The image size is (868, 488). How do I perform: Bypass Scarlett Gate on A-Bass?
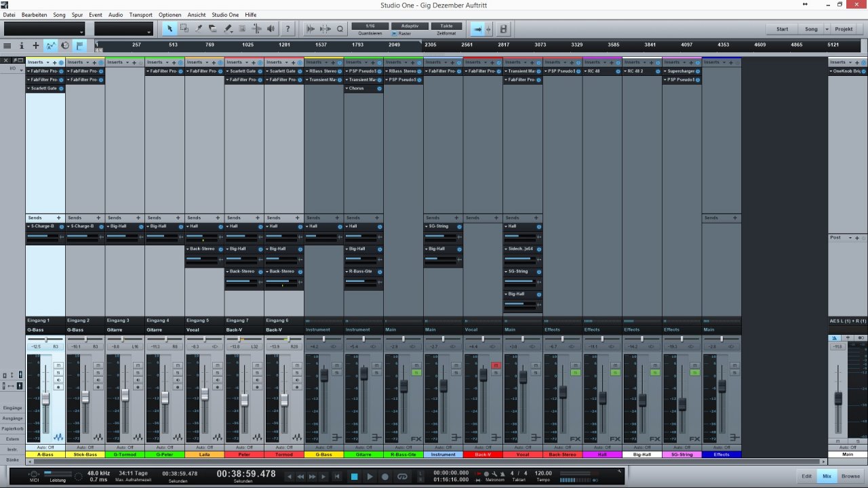click(61, 88)
